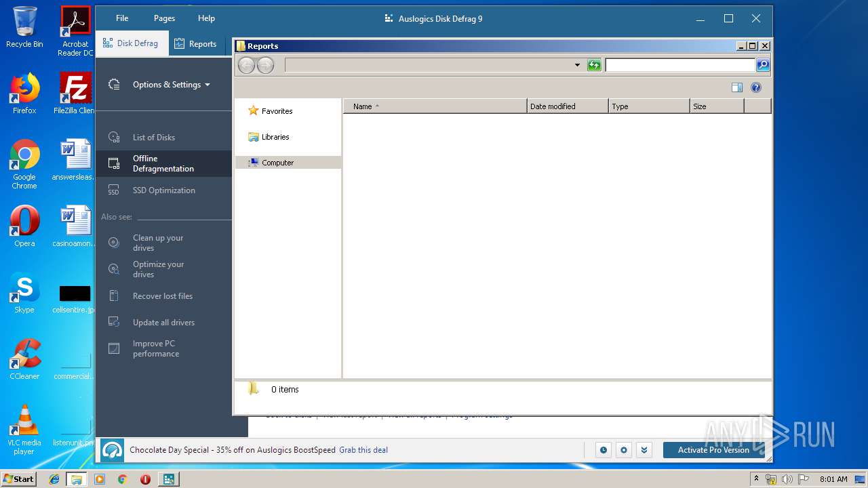The height and width of the screenshot is (488, 868).
Task: Click the Offline Defragmentation icon
Action: (114, 163)
